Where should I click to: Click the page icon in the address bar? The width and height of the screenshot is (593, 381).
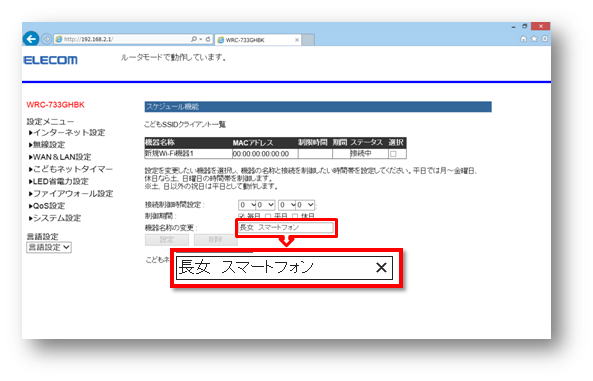point(59,39)
